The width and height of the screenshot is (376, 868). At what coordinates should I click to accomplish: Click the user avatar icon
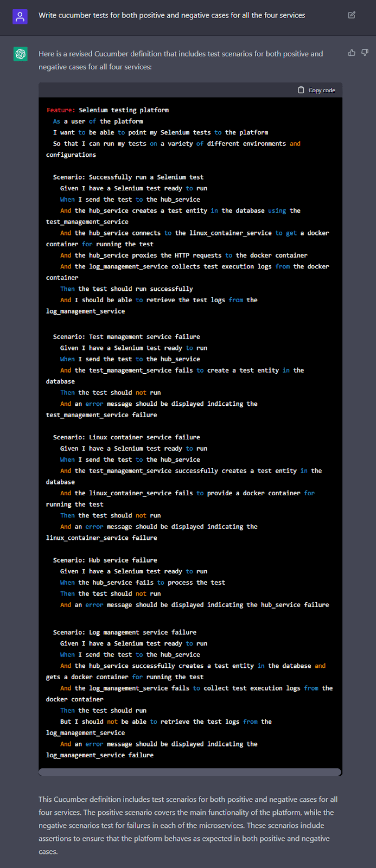pyautogui.click(x=20, y=16)
